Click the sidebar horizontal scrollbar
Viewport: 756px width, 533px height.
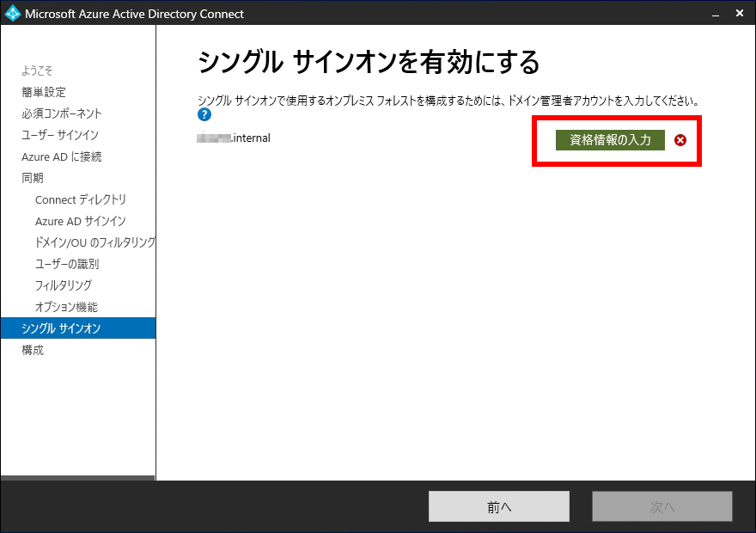pyautogui.click(x=77, y=478)
